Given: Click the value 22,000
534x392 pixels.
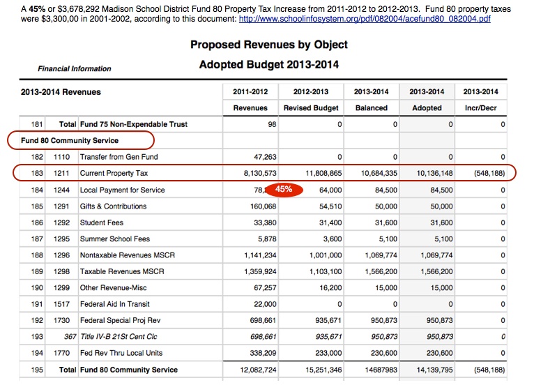Looking at the screenshot, I should [265, 304].
